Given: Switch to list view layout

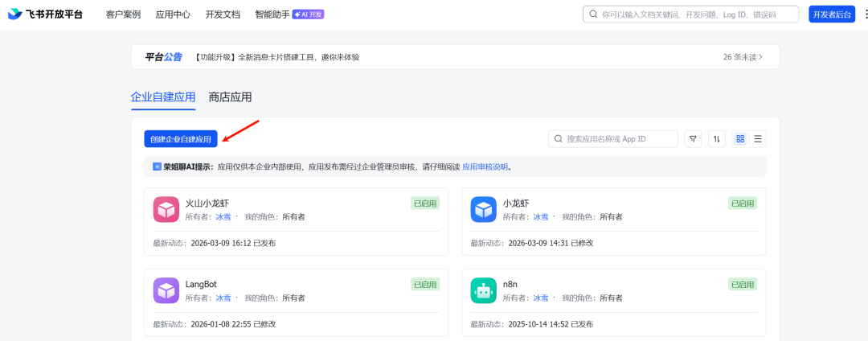Looking at the screenshot, I should (x=758, y=139).
